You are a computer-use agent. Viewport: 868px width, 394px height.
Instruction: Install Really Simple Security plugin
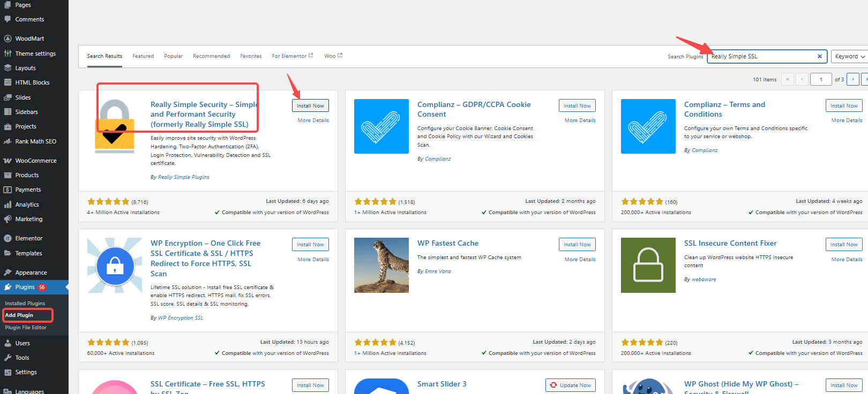[310, 106]
